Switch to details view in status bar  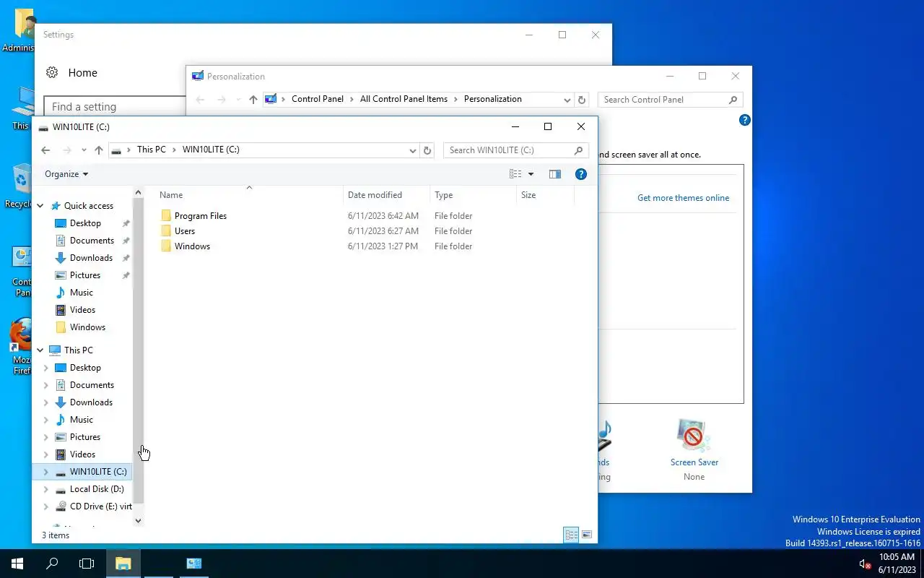pyautogui.click(x=571, y=535)
